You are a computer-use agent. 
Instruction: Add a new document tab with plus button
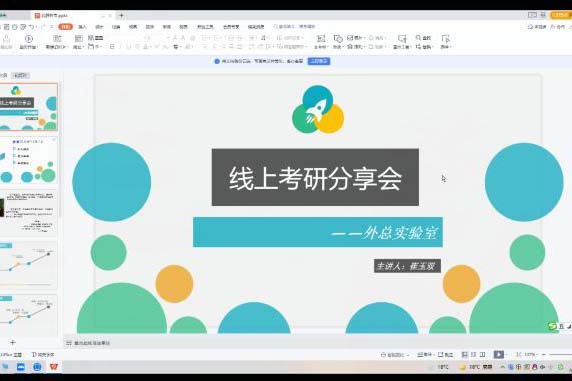(121, 15)
